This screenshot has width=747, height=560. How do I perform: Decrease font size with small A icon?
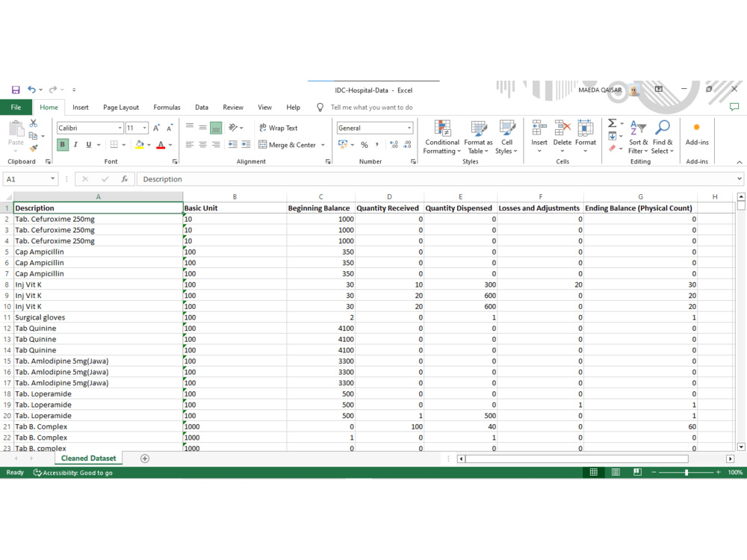click(x=169, y=128)
